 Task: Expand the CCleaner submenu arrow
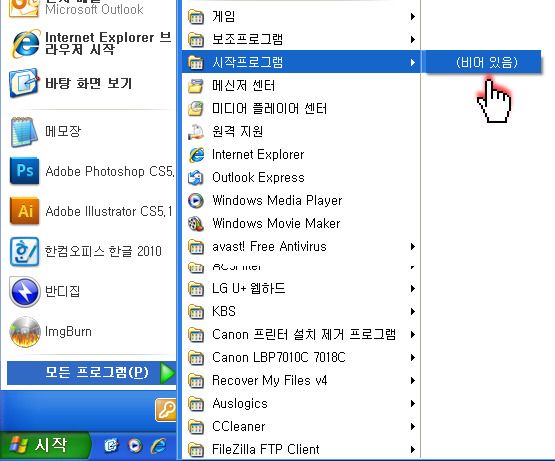[412, 427]
